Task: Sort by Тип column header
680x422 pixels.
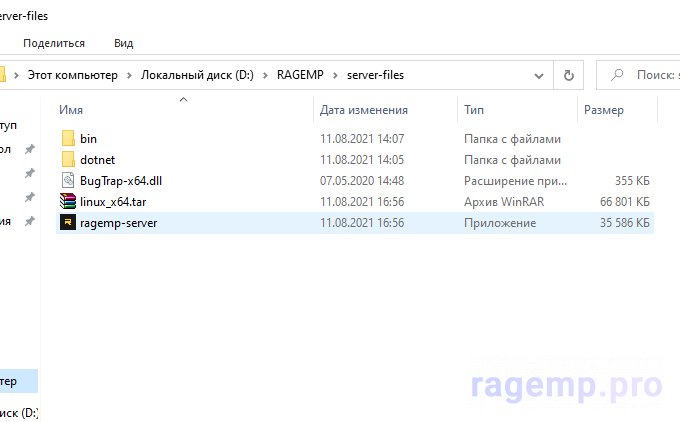Action: click(474, 110)
